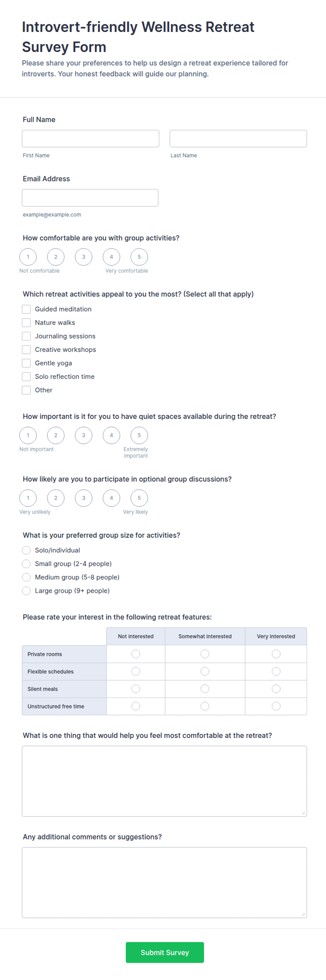Select the Other activity checkbox

[26, 390]
